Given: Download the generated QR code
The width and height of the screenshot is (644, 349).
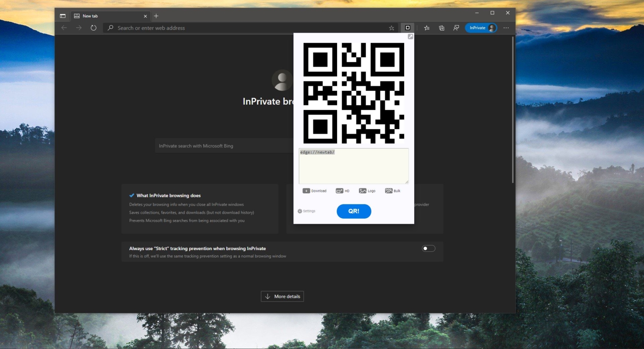Looking at the screenshot, I should pos(314,191).
